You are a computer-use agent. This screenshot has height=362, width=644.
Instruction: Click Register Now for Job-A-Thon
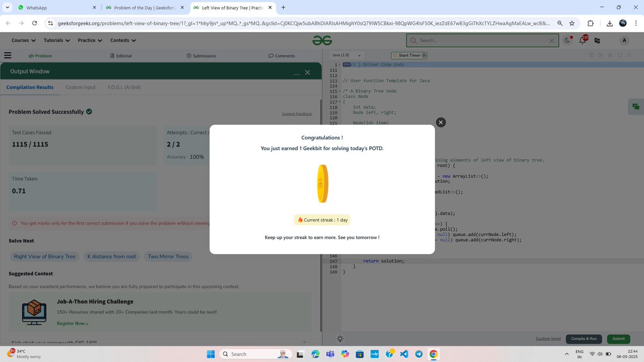pyautogui.click(x=72, y=323)
